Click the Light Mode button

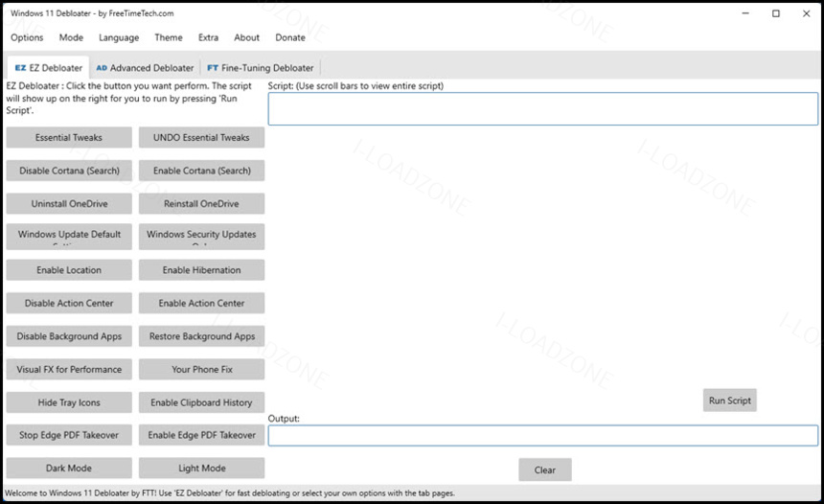tap(201, 468)
